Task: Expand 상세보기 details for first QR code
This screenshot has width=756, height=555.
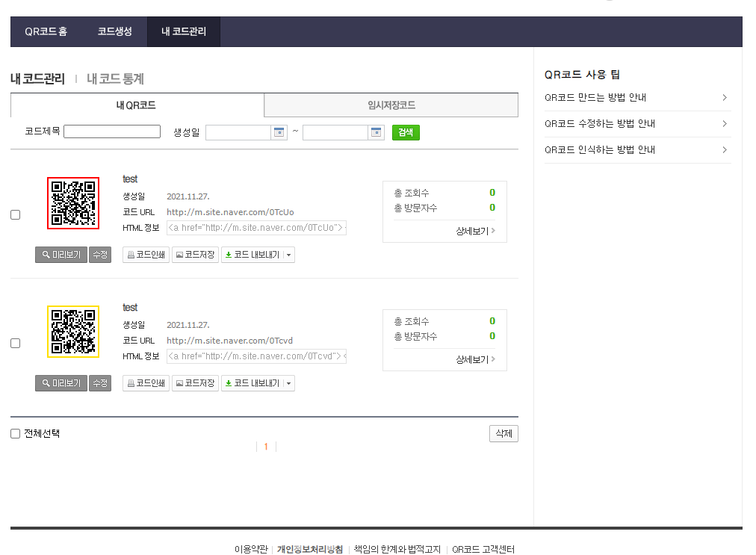Action: [x=475, y=231]
